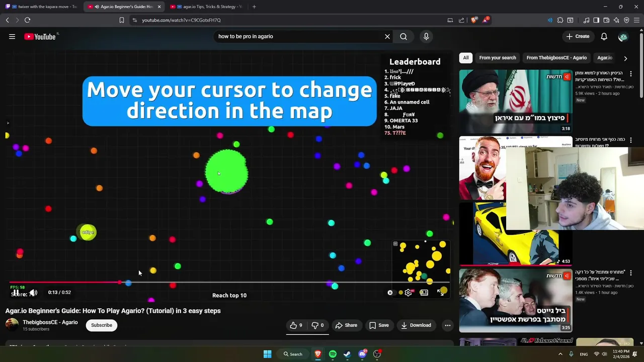Select the 'From your search' chip
The height and width of the screenshot is (362, 644).
(498, 58)
